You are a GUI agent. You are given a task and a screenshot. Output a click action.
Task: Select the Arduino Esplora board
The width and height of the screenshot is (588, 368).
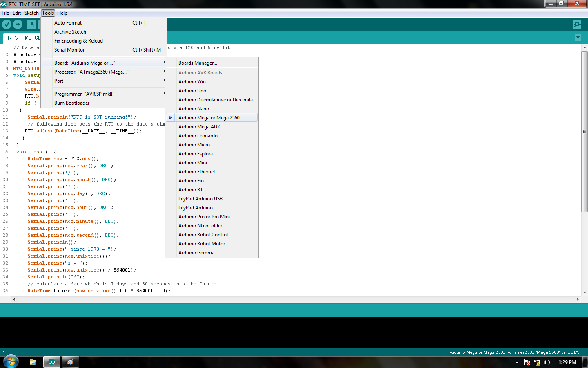tap(212, 154)
